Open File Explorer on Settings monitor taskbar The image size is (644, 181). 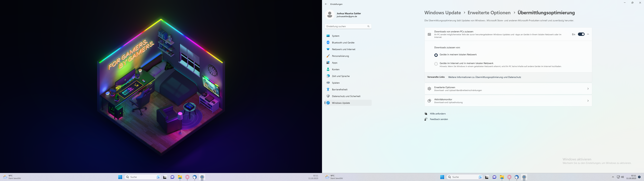pyautogui.click(x=502, y=177)
